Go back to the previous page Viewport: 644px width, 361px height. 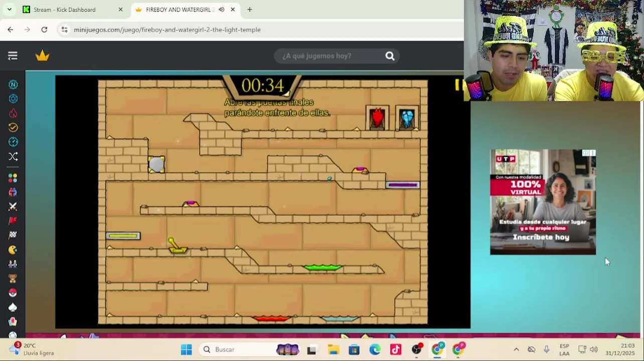[x=11, y=30]
